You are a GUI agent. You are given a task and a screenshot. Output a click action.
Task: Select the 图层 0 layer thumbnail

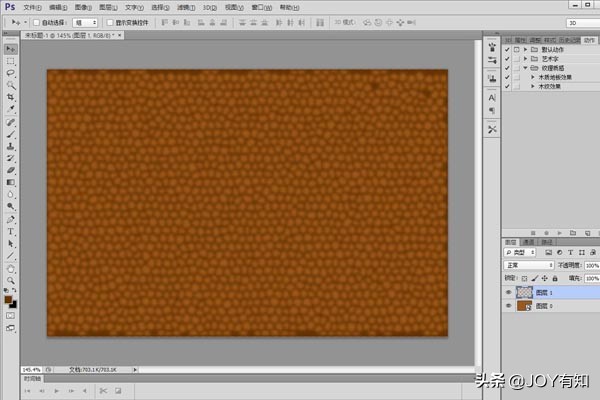524,305
